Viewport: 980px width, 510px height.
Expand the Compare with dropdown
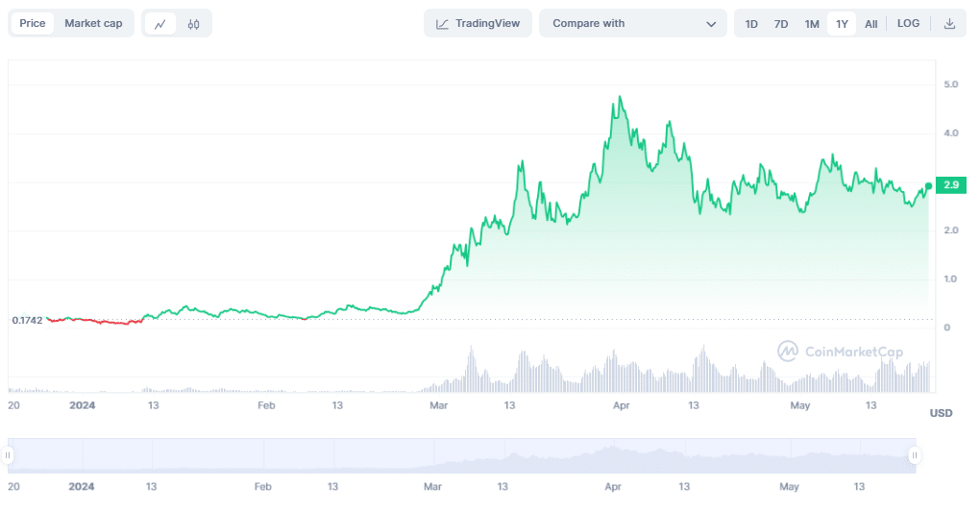pyautogui.click(x=632, y=23)
